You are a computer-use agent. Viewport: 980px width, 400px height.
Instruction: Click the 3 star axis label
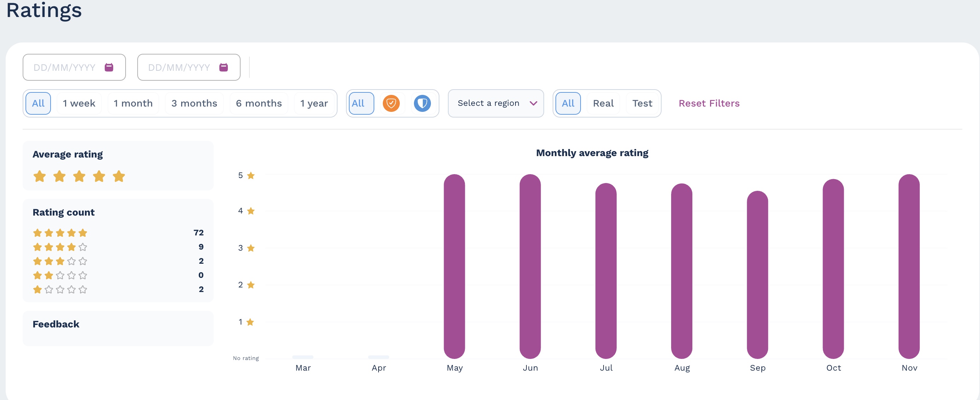(x=246, y=248)
